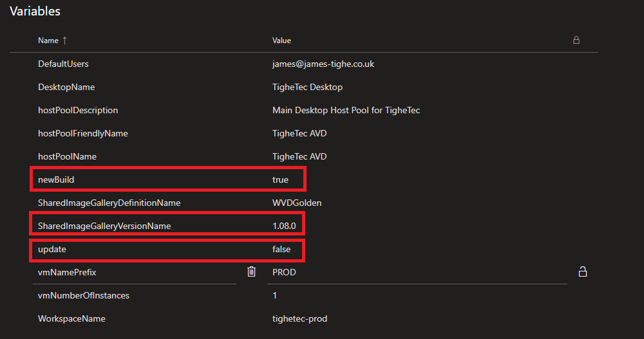Image resolution: width=644 pixels, height=339 pixels.
Task: Click the newBuild value true
Action: click(x=280, y=179)
